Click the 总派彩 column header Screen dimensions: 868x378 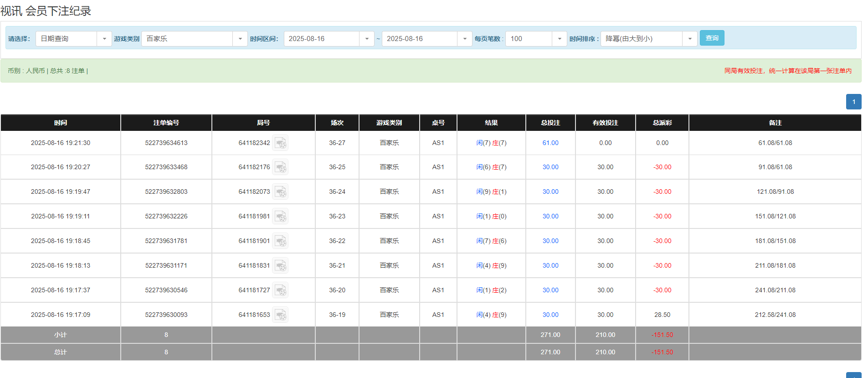click(x=662, y=123)
